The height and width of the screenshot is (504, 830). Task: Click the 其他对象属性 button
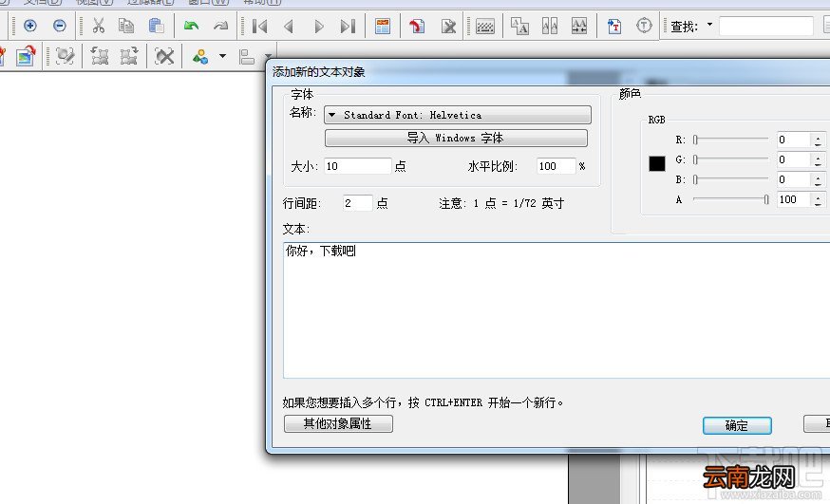pyautogui.click(x=338, y=423)
